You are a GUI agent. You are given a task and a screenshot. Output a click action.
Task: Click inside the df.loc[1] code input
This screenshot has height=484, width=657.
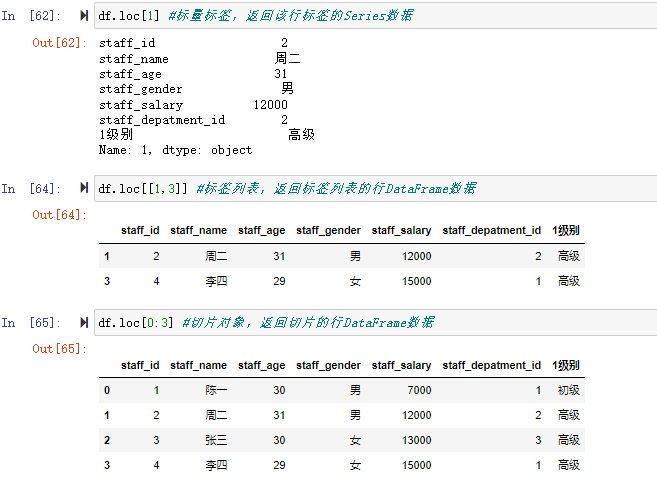pyautogui.click(x=370, y=17)
